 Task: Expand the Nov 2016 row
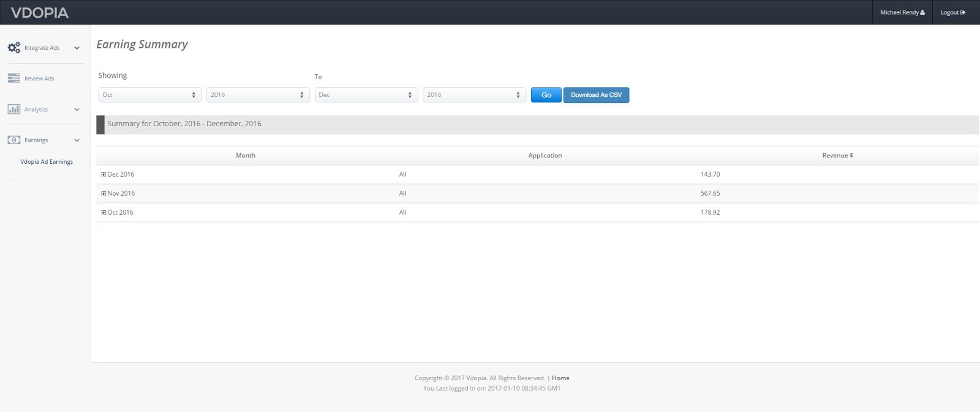pos(104,194)
